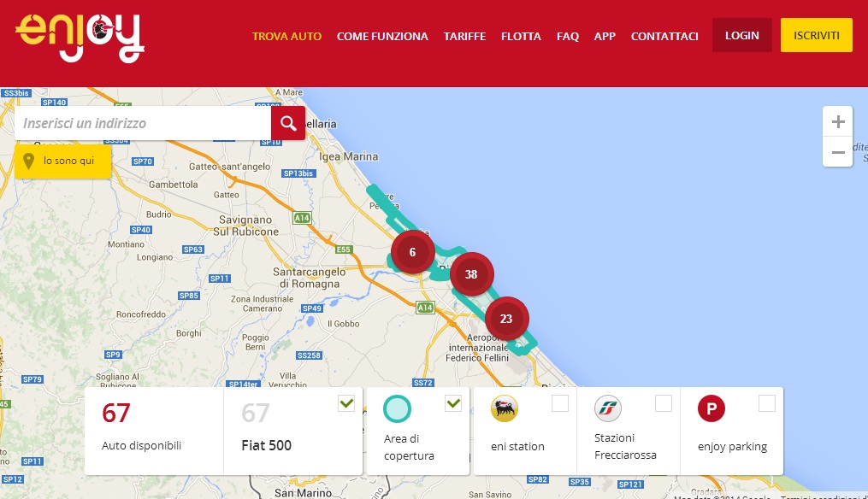The image size is (868, 499).
Task: Zoom out the map with minus button
Action: pos(837,152)
